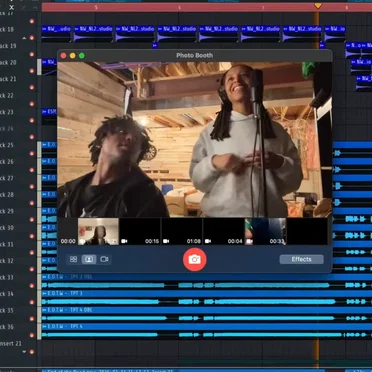Select the 00:33 recorded clip thumbnail
The width and height of the screenshot is (372, 372).
(x=266, y=232)
